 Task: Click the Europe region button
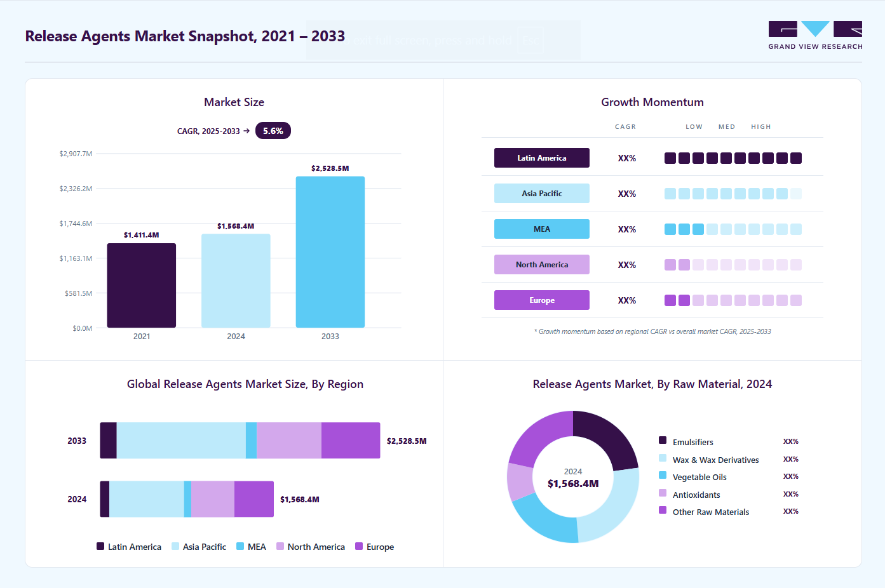pyautogui.click(x=542, y=300)
